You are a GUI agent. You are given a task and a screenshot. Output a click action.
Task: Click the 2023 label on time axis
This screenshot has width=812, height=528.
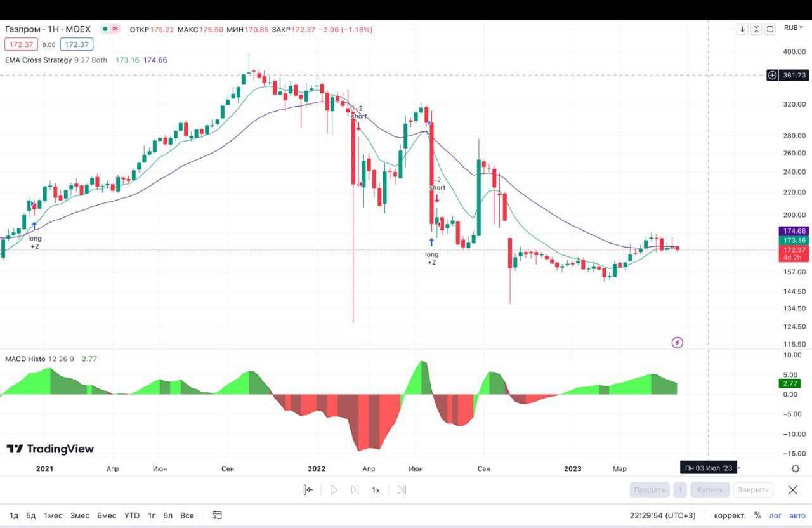coord(573,468)
